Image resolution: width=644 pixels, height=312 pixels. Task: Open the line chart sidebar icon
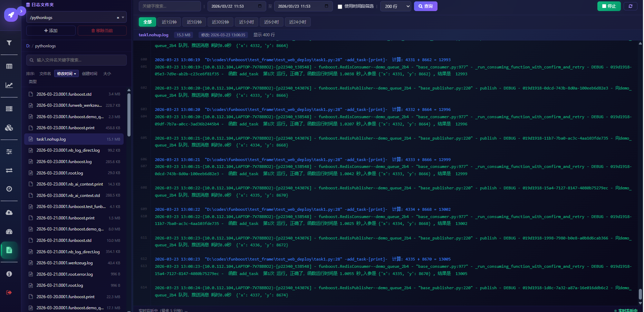click(9, 85)
